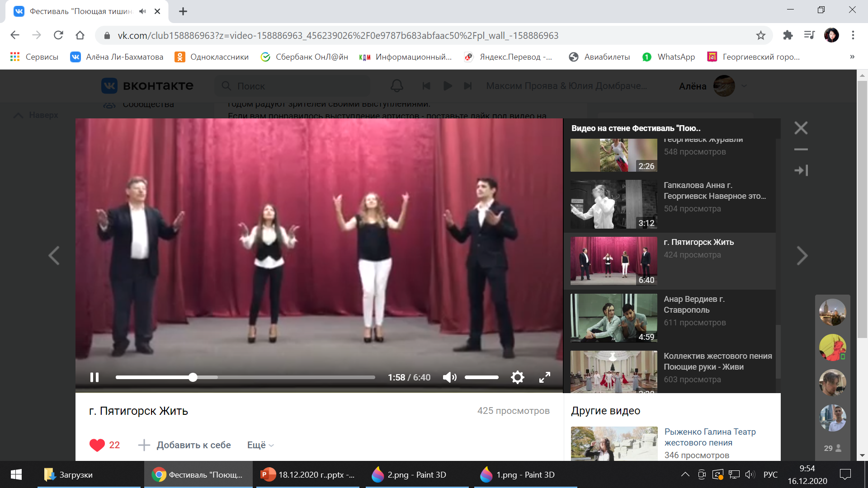Switch to 1.png - Paint 3D window
The width and height of the screenshot is (868, 488).
526,474
